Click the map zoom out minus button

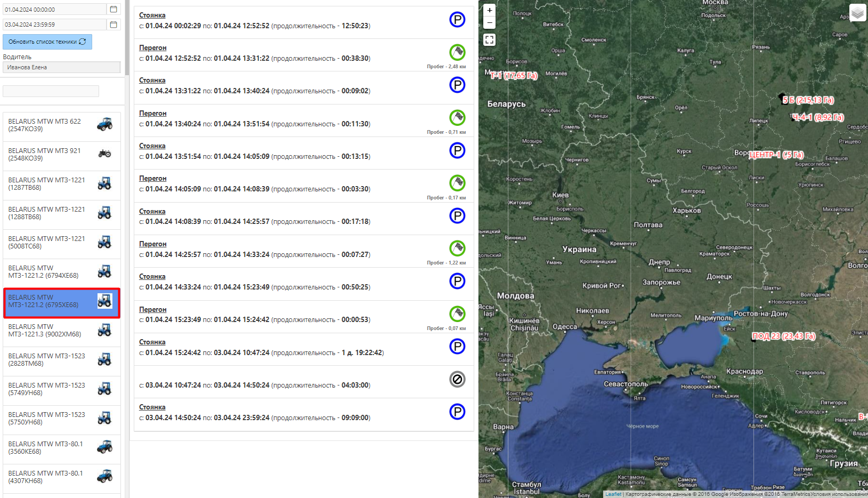[489, 22]
